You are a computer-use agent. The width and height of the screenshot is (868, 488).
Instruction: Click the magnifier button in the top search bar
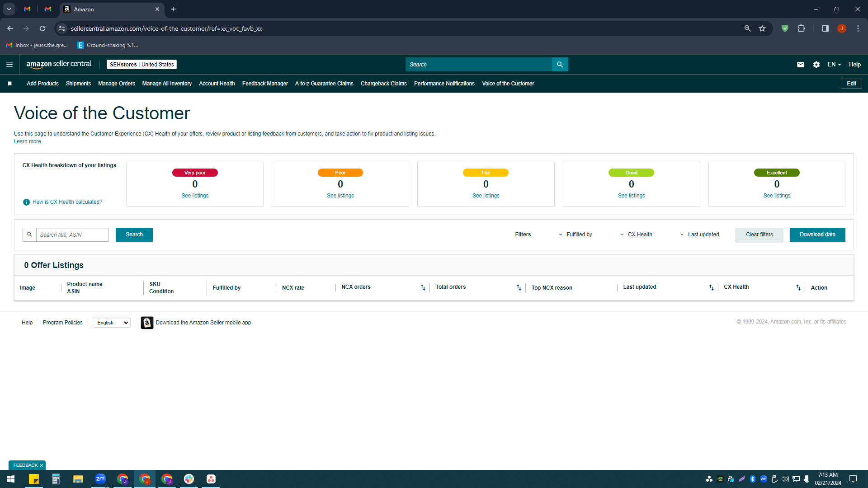tap(560, 65)
